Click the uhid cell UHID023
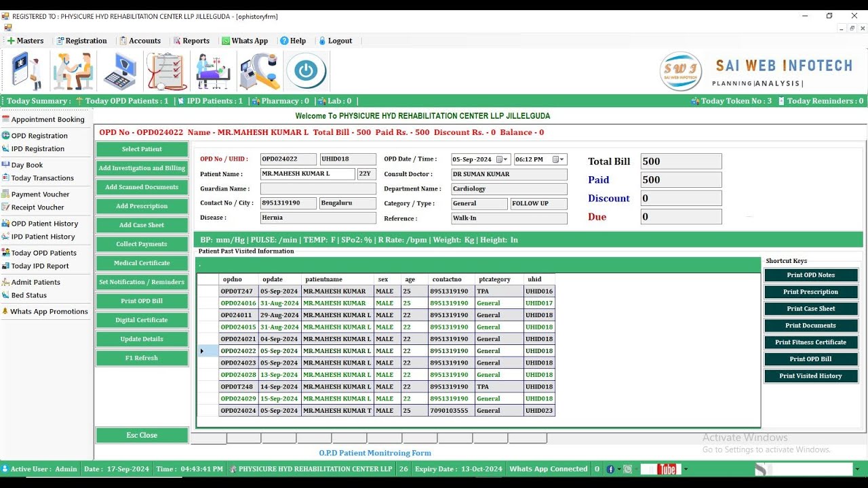The height and width of the screenshot is (488, 868). (539, 411)
